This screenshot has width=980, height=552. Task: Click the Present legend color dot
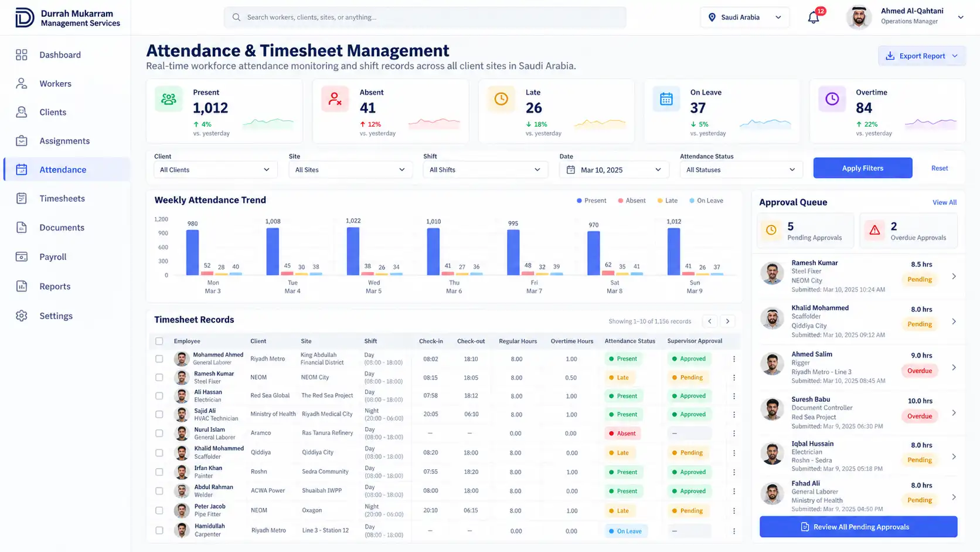point(579,201)
